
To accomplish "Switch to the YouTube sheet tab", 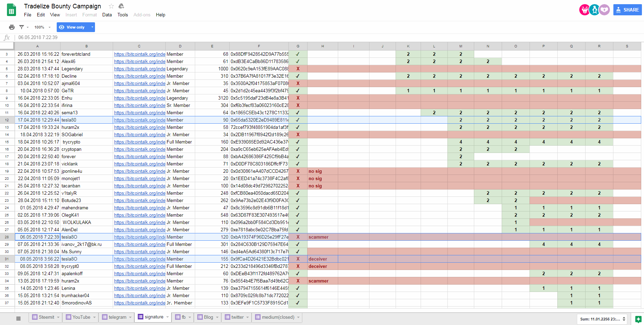I will [81, 317].
